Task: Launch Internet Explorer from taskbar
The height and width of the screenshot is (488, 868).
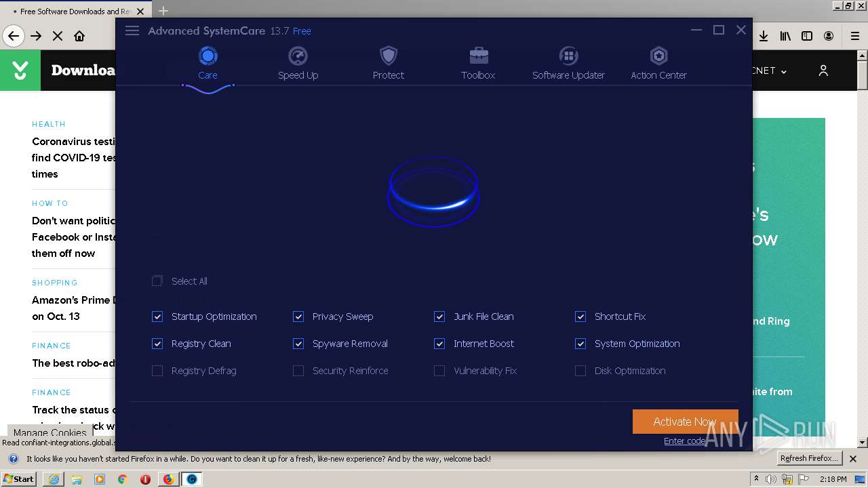Action: (54, 479)
